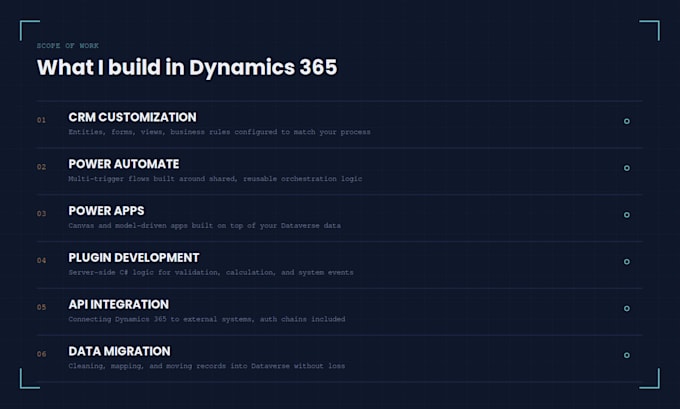The height and width of the screenshot is (409, 680).
Task: Click the circle icon in Plugin Development row
Action: 627,262
